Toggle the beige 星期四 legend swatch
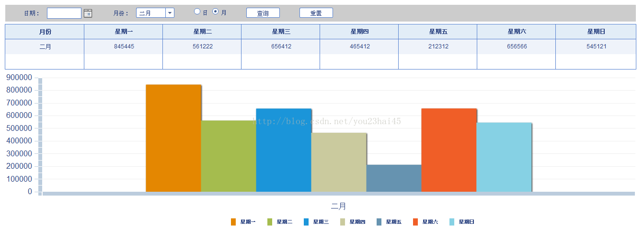The width and height of the screenshot is (644, 232). [343, 222]
